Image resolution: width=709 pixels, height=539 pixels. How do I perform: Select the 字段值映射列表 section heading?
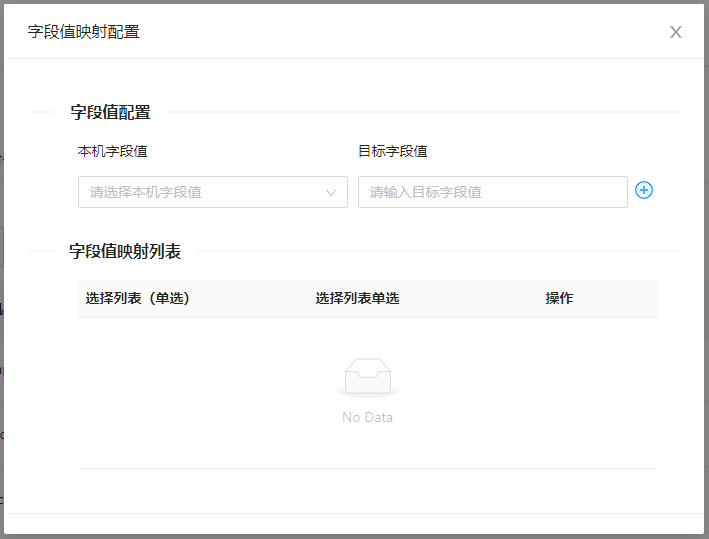125,251
